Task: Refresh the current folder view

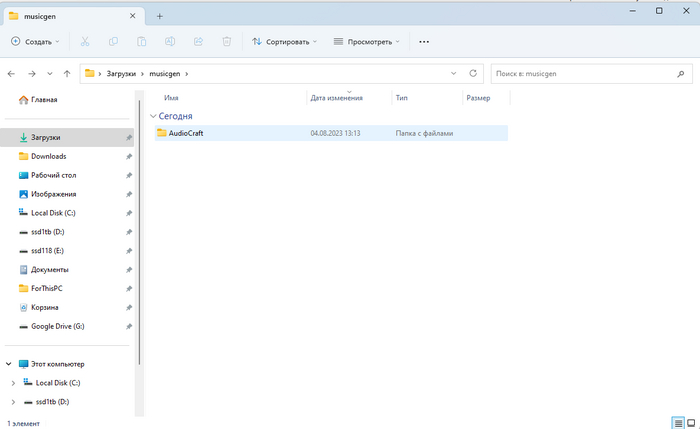Action: pyautogui.click(x=474, y=73)
